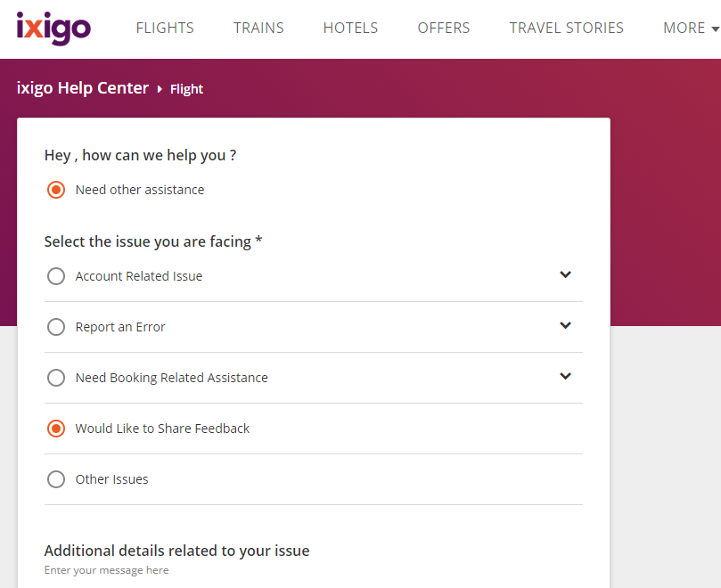Expand the Need Booking Related Assistance chevron

565,376
